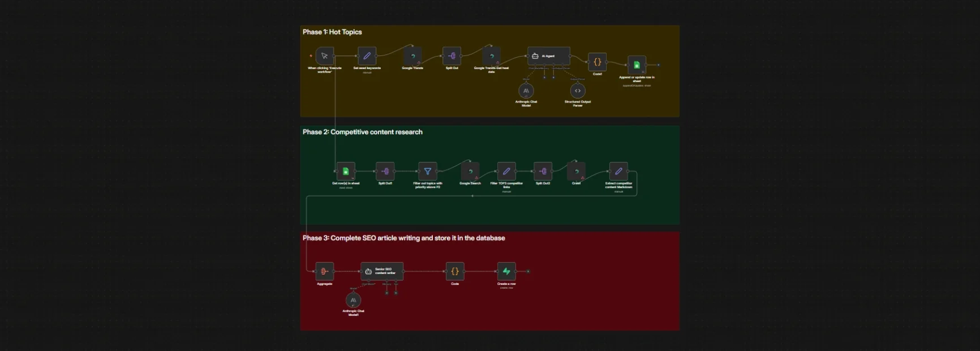The height and width of the screenshot is (351, 980).
Task: Add a Tool sub-node to Senior SEO content writer
Action: pyautogui.click(x=396, y=293)
